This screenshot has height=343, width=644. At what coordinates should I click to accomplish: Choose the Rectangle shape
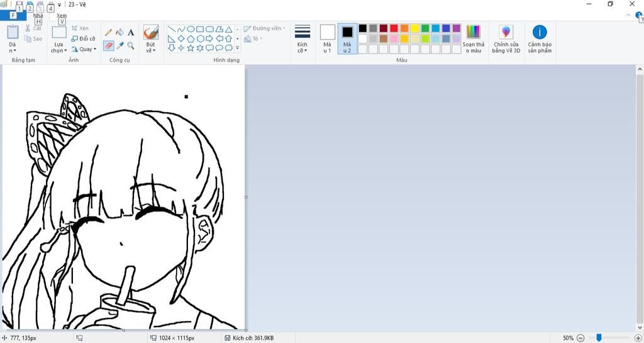coord(200,29)
